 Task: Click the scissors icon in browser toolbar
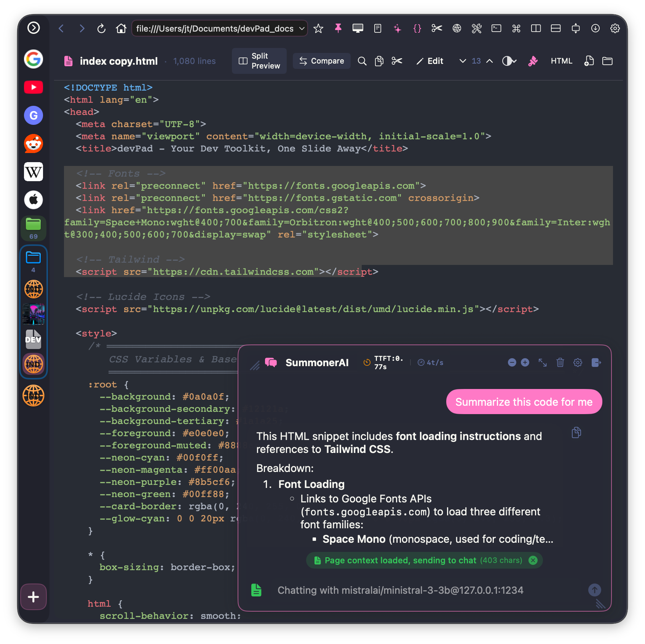click(437, 29)
